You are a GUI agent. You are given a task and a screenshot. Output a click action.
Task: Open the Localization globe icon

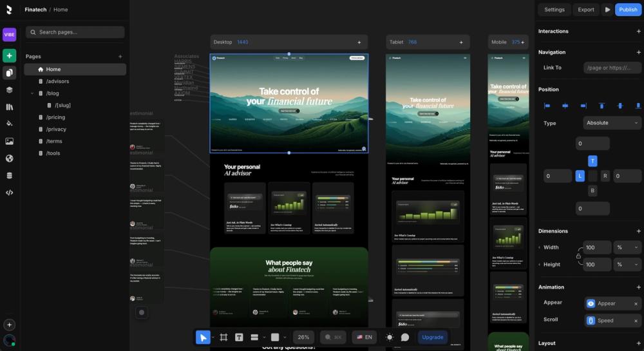pos(10,158)
